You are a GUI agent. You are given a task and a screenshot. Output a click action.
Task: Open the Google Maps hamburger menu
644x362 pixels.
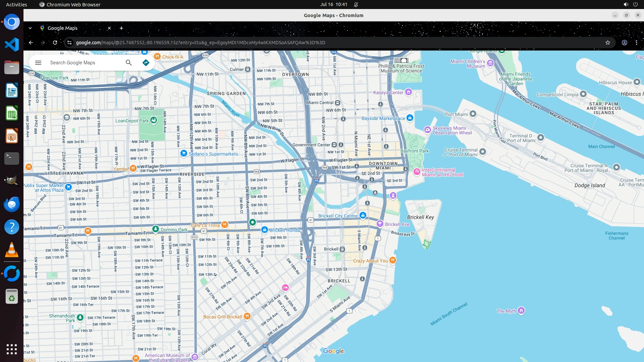click(x=38, y=63)
